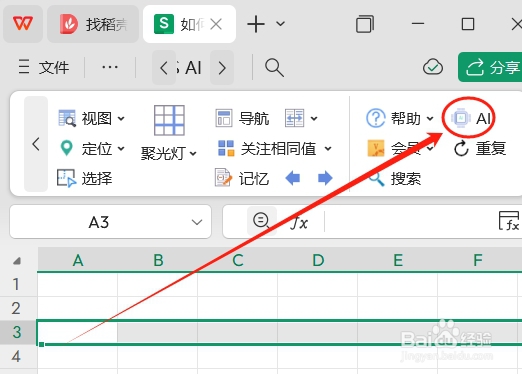522x374 pixels.
Task: Select column C header
Action: coord(238,260)
